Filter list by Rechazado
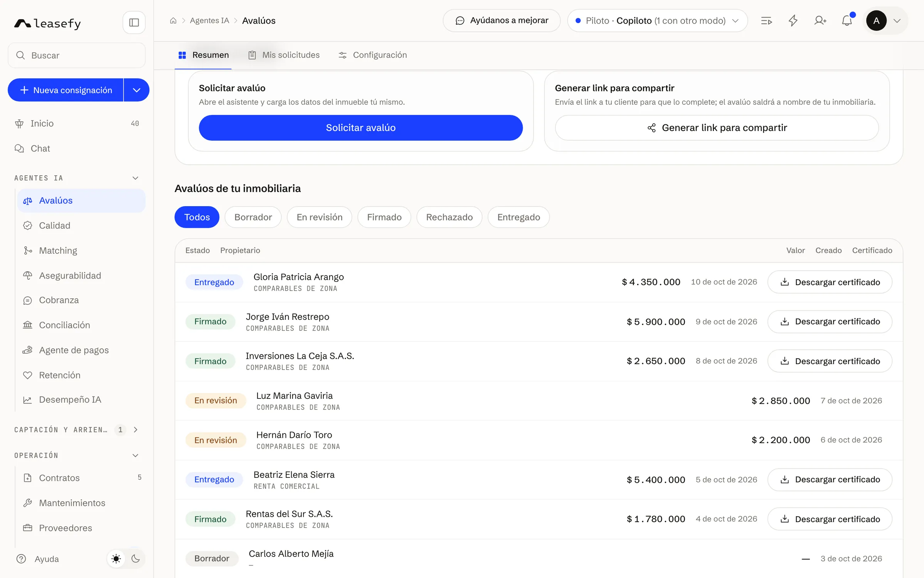The image size is (924, 578). (449, 217)
